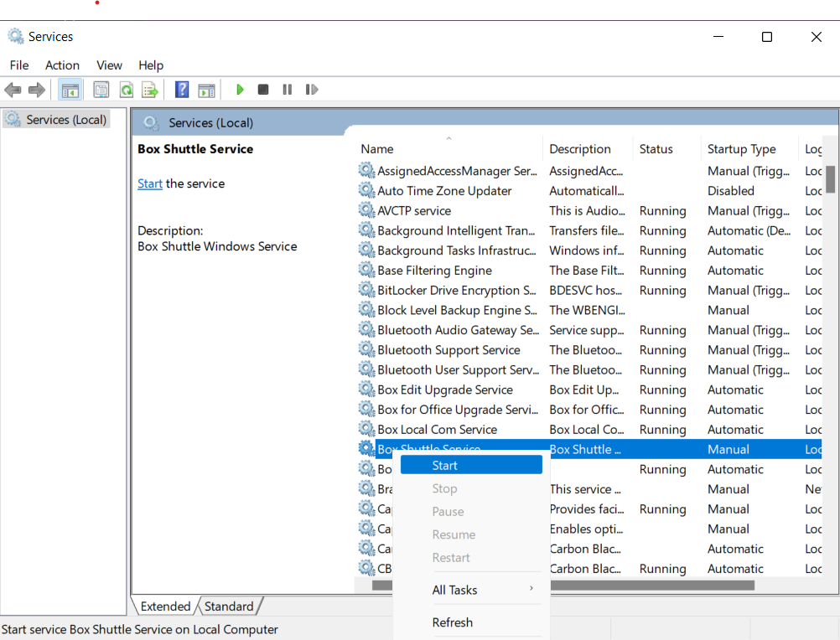Toggle Show/Hide Console Tree toolbar button
The image size is (840, 640).
[70, 90]
